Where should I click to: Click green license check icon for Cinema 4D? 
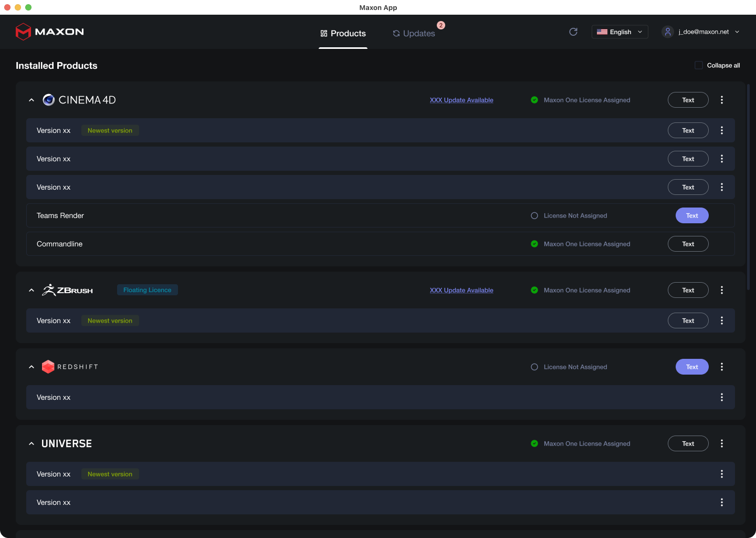[534, 100]
